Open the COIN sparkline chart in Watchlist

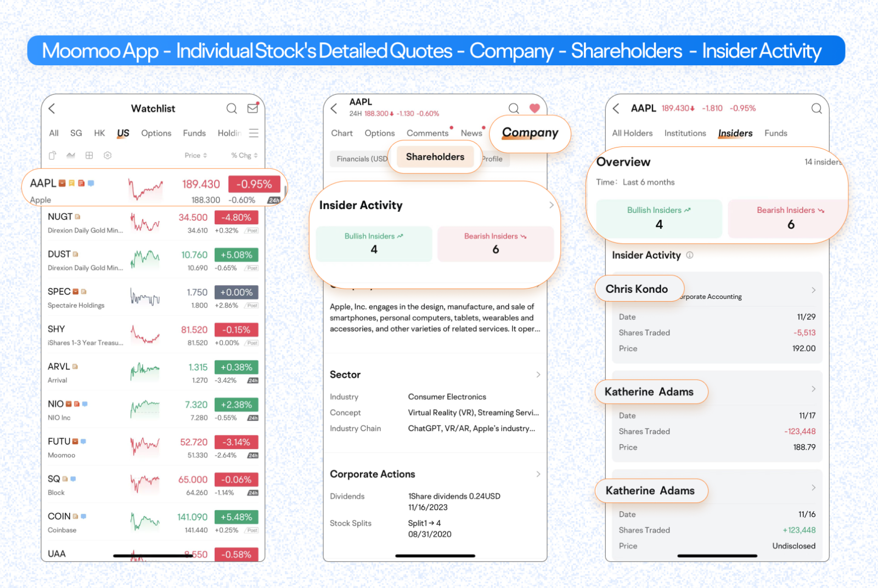145,521
